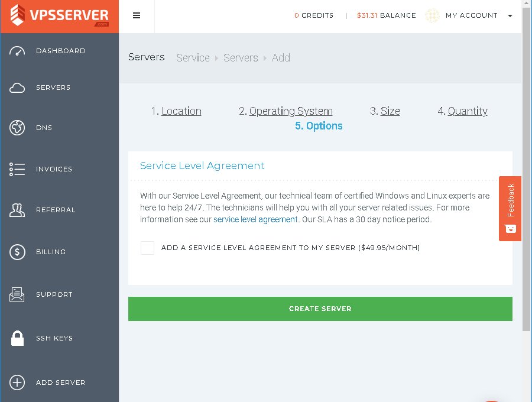532x402 pixels.
Task: Click the SLA checkbox label text
Action: point(290,248)
